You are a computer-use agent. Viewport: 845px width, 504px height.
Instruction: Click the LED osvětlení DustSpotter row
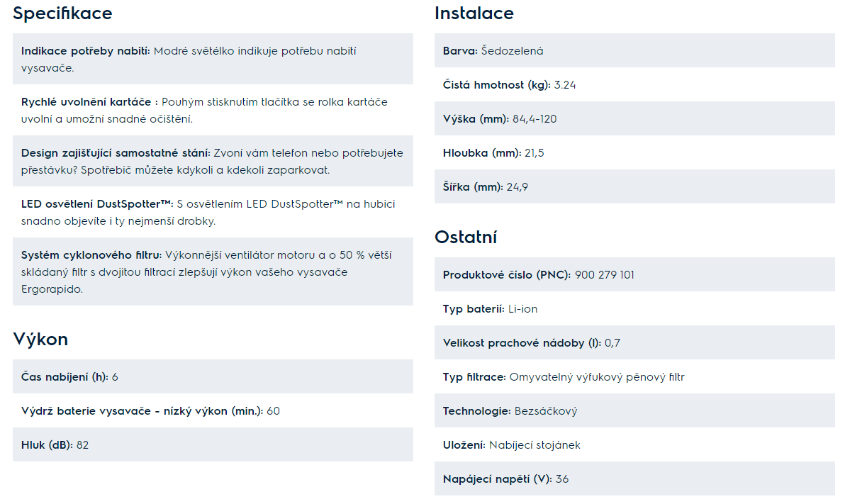click(x=213, y=213)
